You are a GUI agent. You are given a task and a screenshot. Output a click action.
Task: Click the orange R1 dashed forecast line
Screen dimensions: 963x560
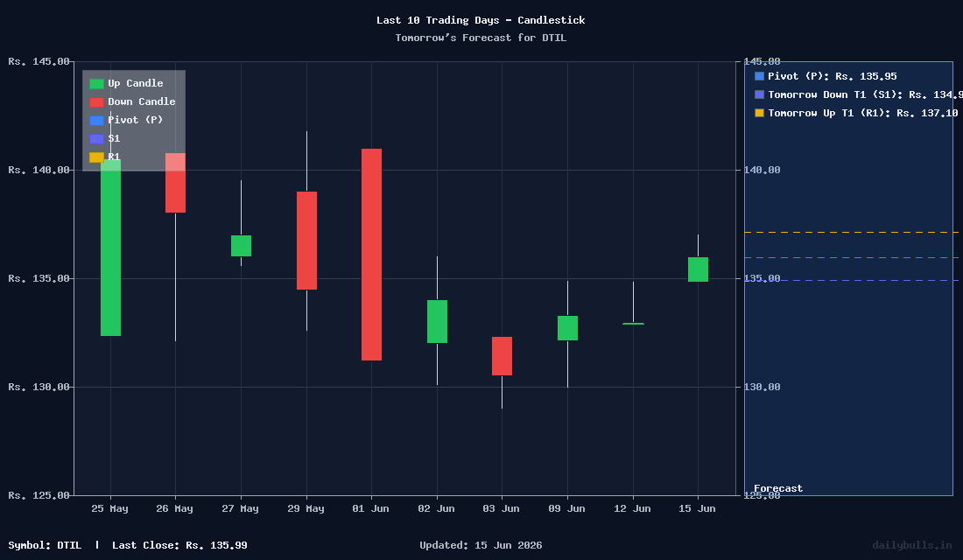click(851, 233)
